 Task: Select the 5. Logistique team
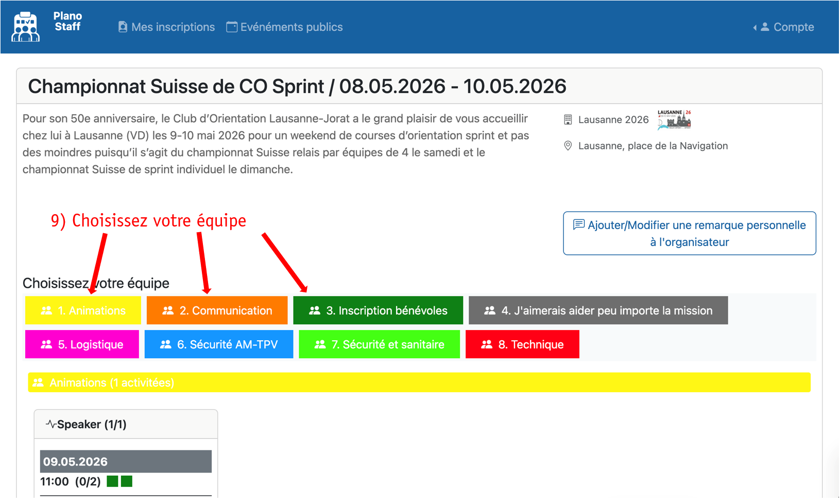point(82,344)
